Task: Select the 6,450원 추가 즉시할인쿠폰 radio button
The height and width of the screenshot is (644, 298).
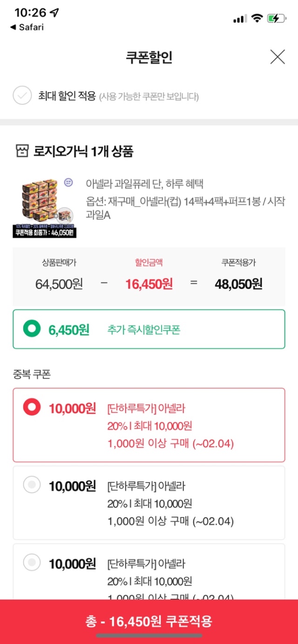Action: tap(32, 329)
